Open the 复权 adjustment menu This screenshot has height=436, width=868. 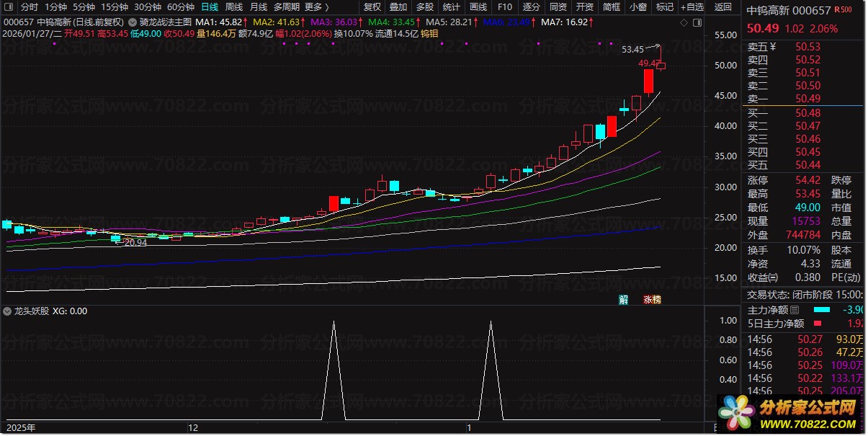[372, 6]
